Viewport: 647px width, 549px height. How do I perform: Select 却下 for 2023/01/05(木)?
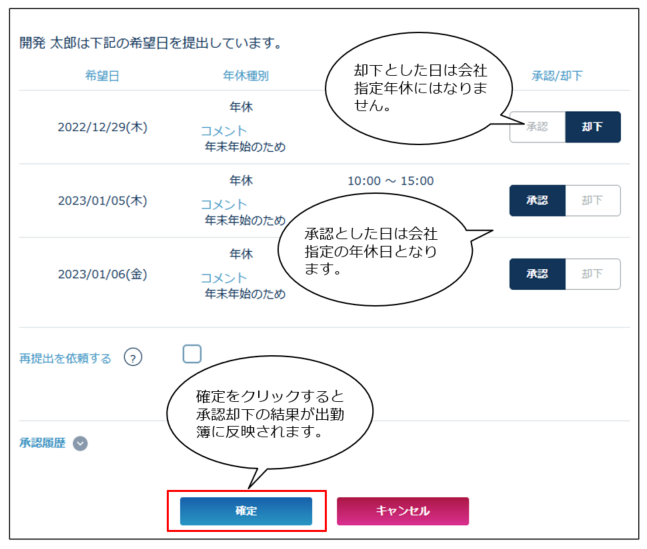tap(592, 200)
